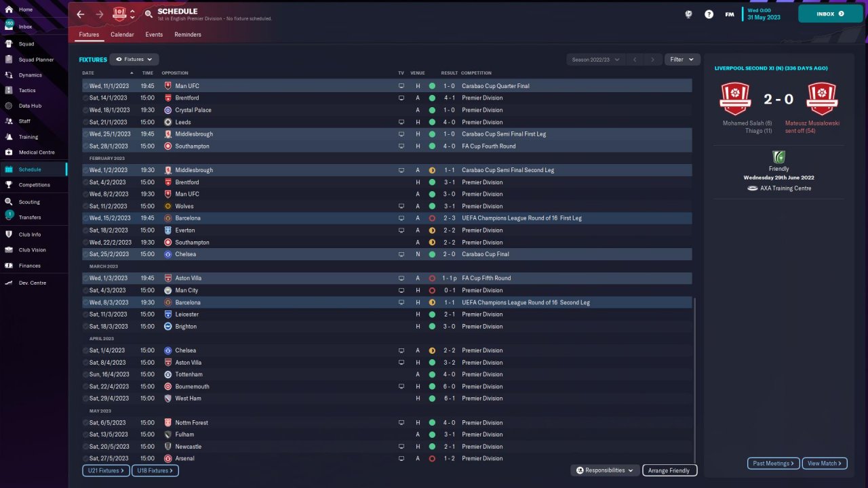Viewport: 868px width, 488px height.
Task: Open the FM menu icon
Action: pos(729,14)
